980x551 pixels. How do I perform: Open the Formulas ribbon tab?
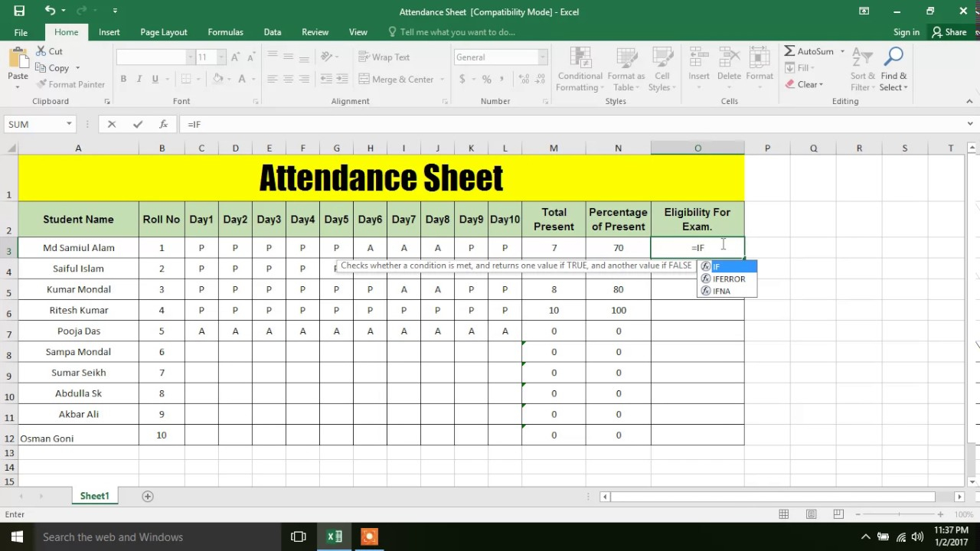(225, 32)
